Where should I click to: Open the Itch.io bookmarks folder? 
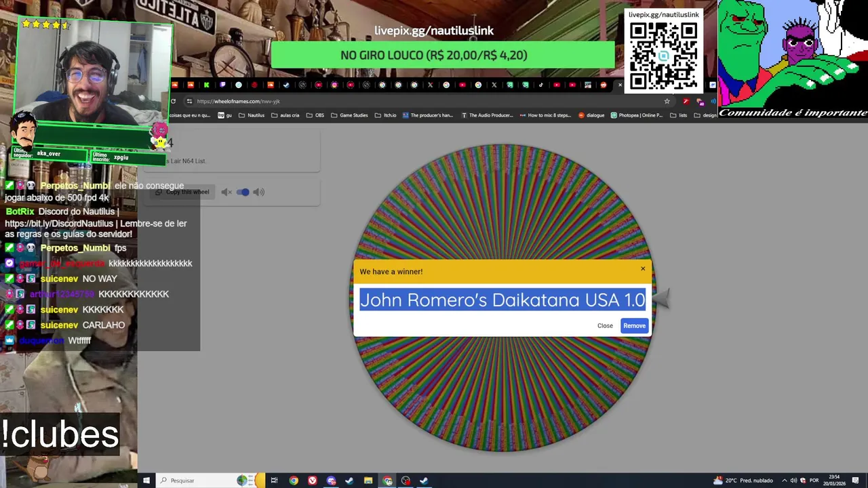[x=385, y=115]
